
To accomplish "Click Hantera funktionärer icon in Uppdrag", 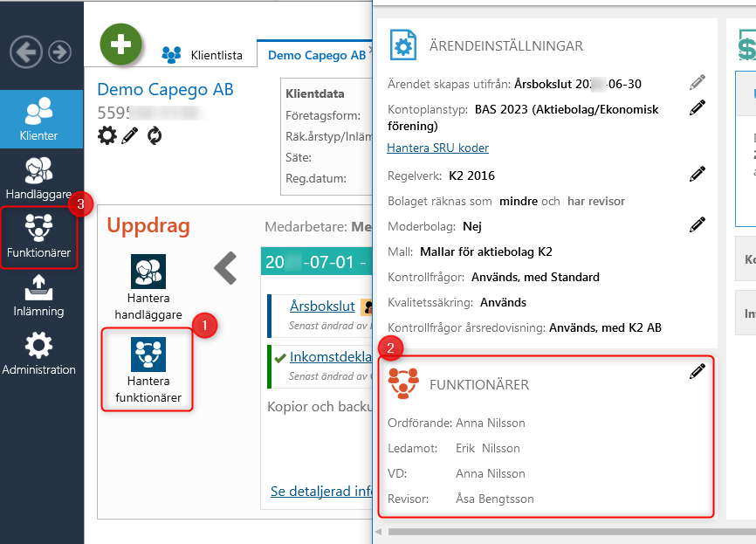I will click(x=148, y=355).
